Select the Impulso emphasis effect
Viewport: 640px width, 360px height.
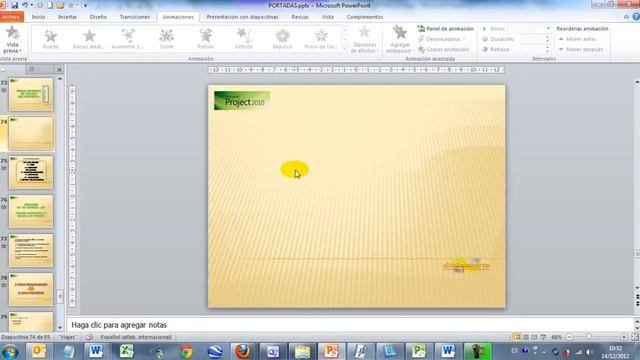pyautogui.click(x=282, y=40)
